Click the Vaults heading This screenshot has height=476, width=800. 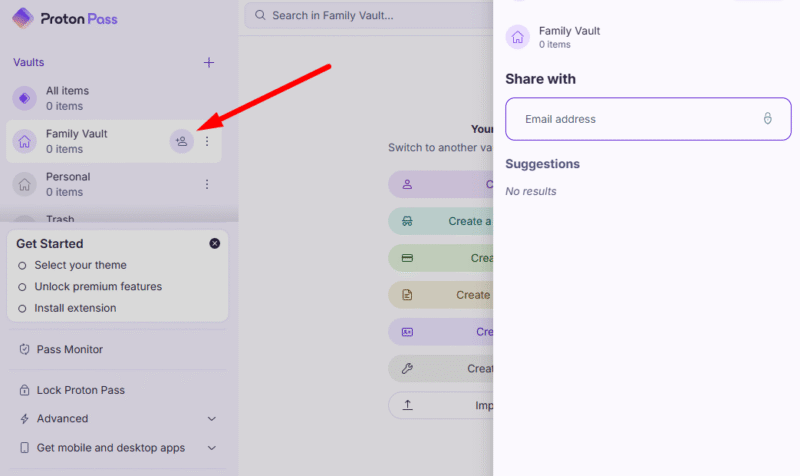pyautogui.click(x=29, y=62)
